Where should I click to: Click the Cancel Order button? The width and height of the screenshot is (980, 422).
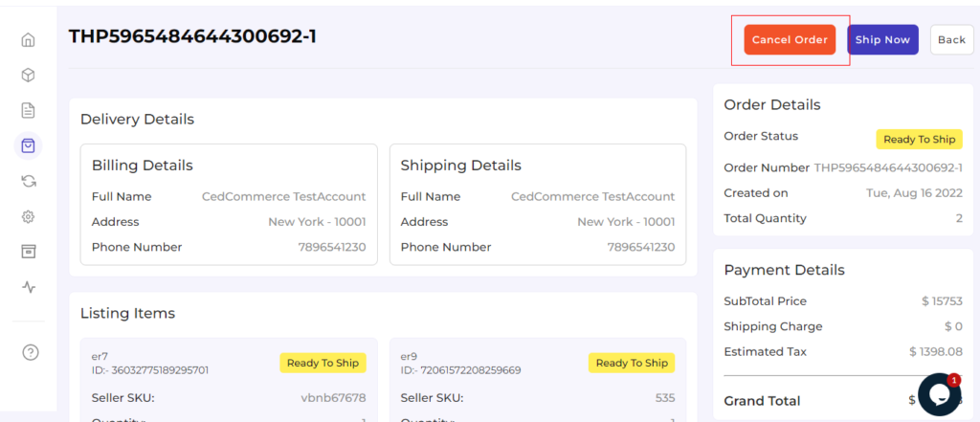(790, 40)
